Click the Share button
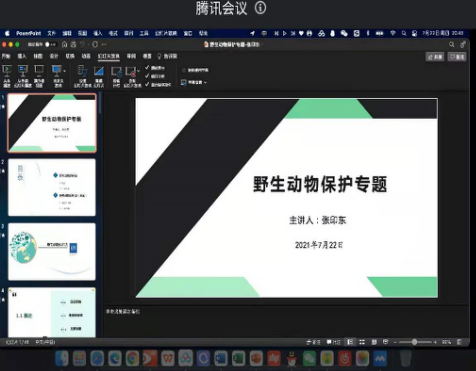The width and height of the screenshot is (476, 371). 435,57
